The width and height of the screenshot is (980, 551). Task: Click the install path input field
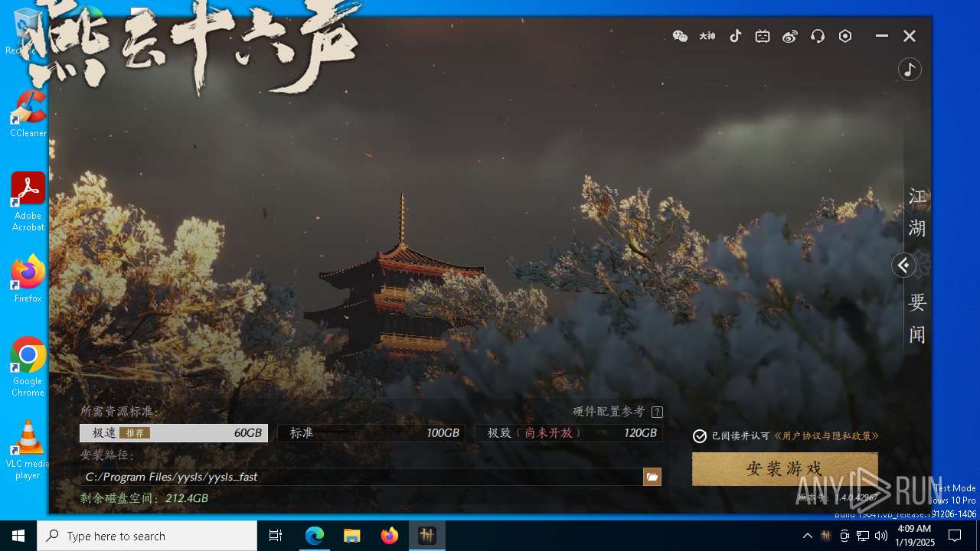361,477
